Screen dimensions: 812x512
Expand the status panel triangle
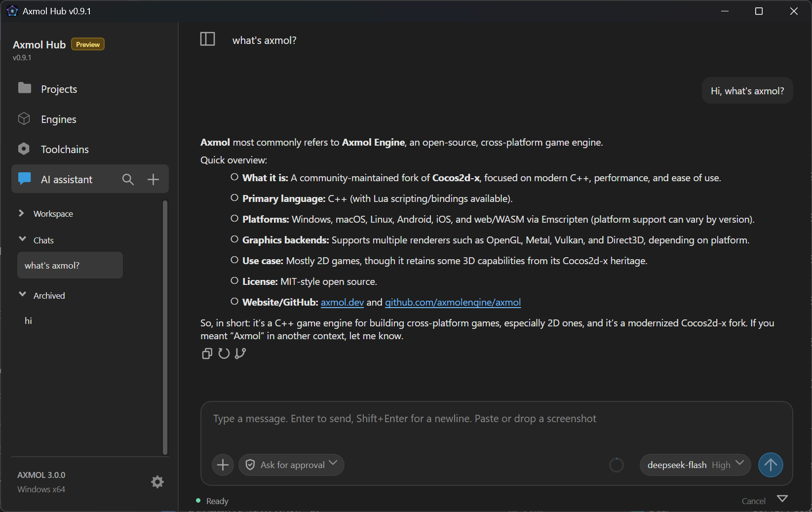pyautogui.click(x=782, y=498)
